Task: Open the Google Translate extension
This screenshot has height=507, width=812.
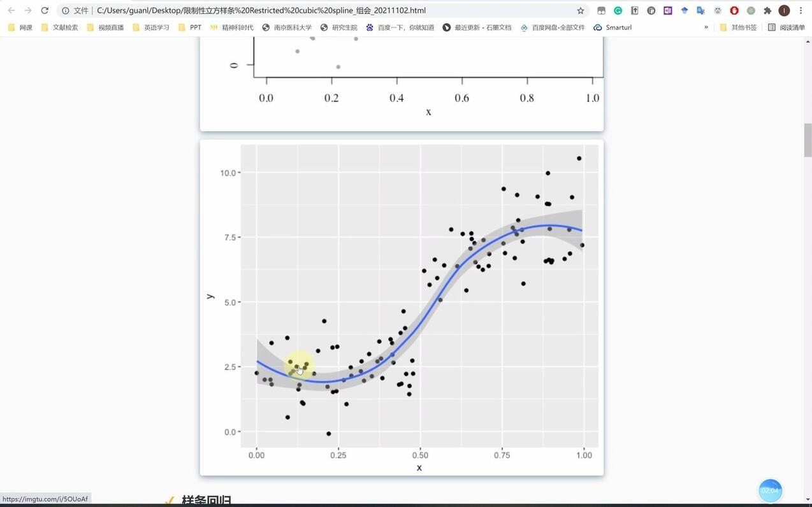Action: click(700, 11)
